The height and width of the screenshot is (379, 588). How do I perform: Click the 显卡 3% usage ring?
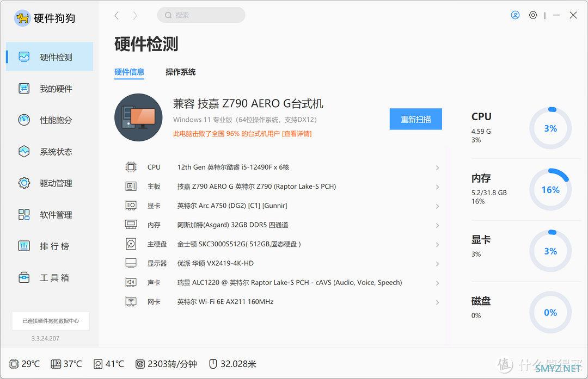click(x=550, y=251)
